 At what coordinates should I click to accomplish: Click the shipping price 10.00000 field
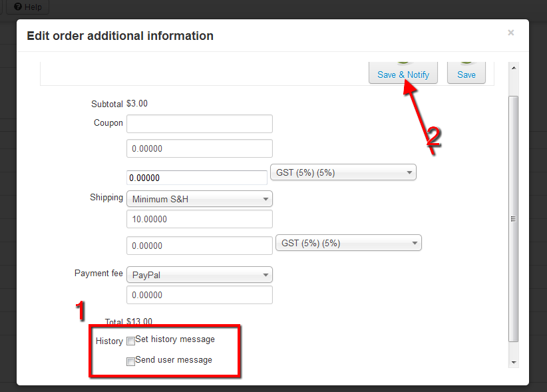199,219
